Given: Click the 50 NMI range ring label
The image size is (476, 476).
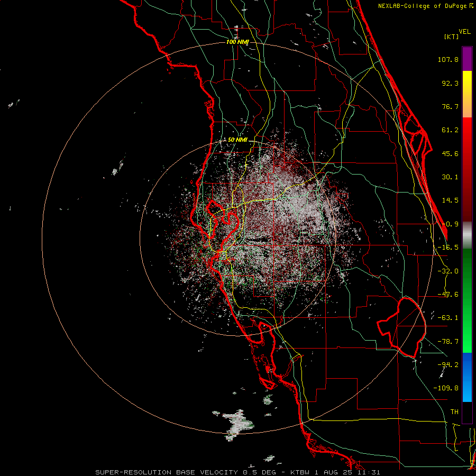Looking at the screenshot, I should point(237,140).
